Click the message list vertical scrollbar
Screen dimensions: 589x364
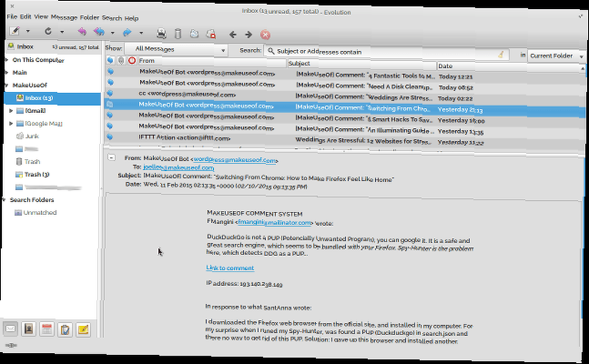(x=583, y=109)
